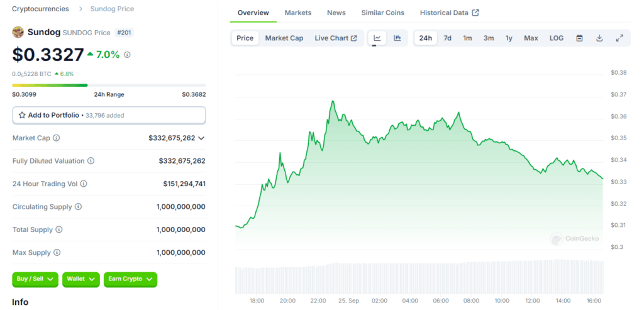Click the star icon in Add to Portfolio

pos(22,115)
